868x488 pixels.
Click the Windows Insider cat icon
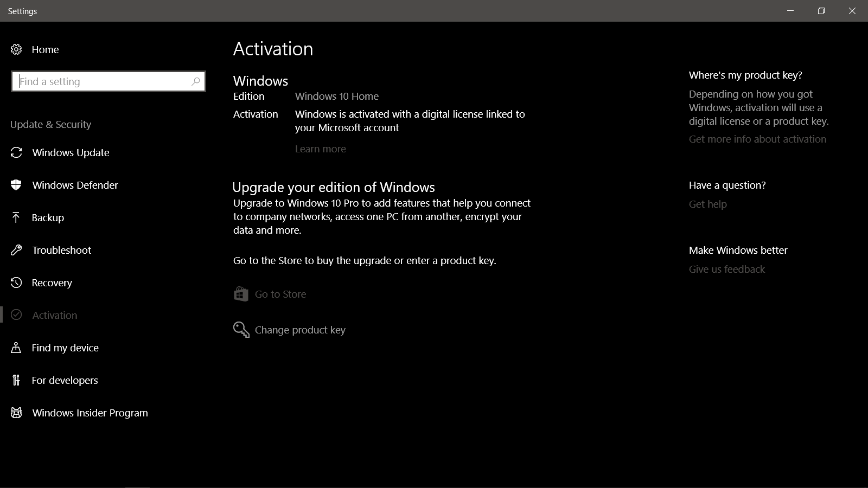coord(16,413)
